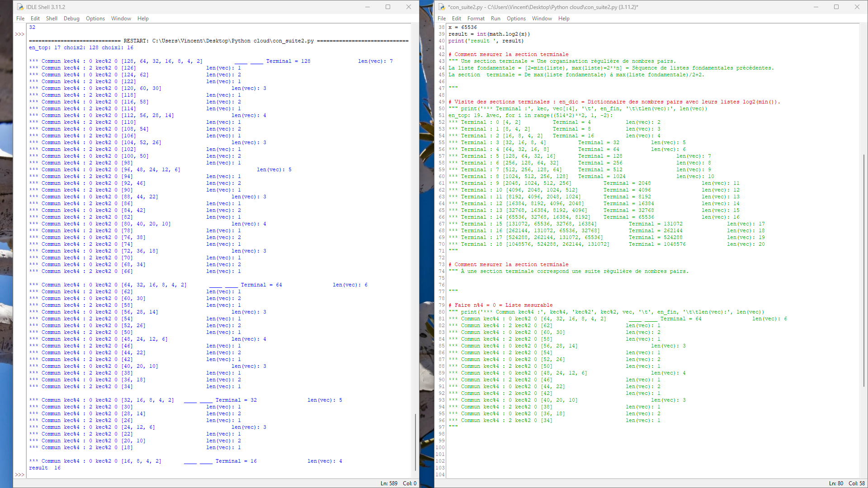Place cursor on editor line 38 x = 65536

(462, 27)
